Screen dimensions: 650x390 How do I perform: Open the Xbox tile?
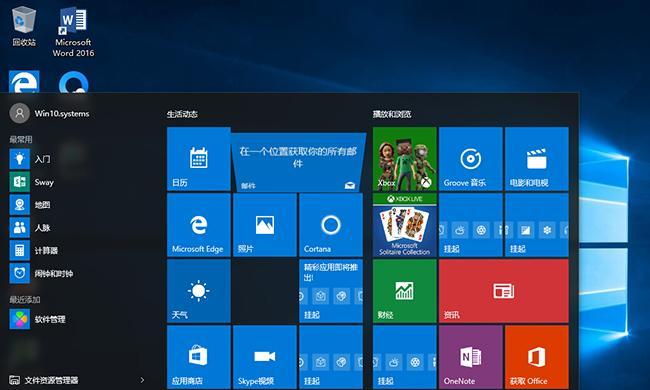405,159
